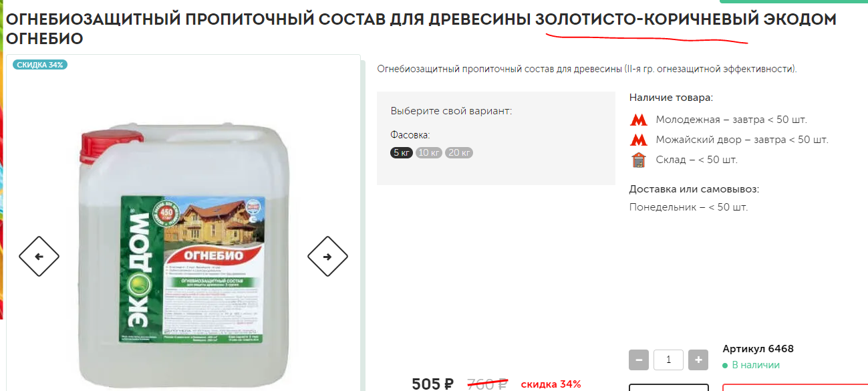Screen dimensions: 868x391
Task: Pick the 20 кг packaging option
Action: tap(459, 152)
